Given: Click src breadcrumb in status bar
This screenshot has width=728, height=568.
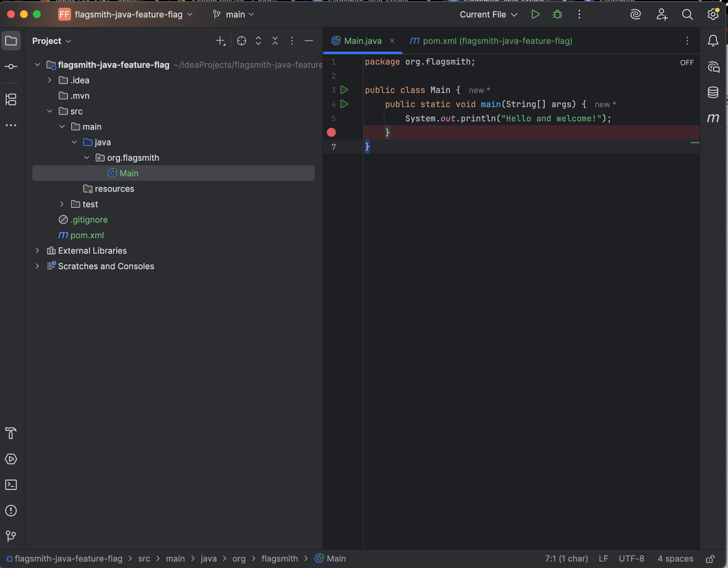Looking at the screenshot, I should click(144, 559).
